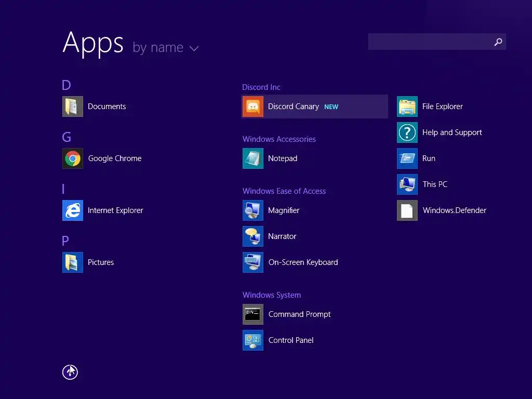Click the 'Command Prompt' label text

[x=299, y=314]
